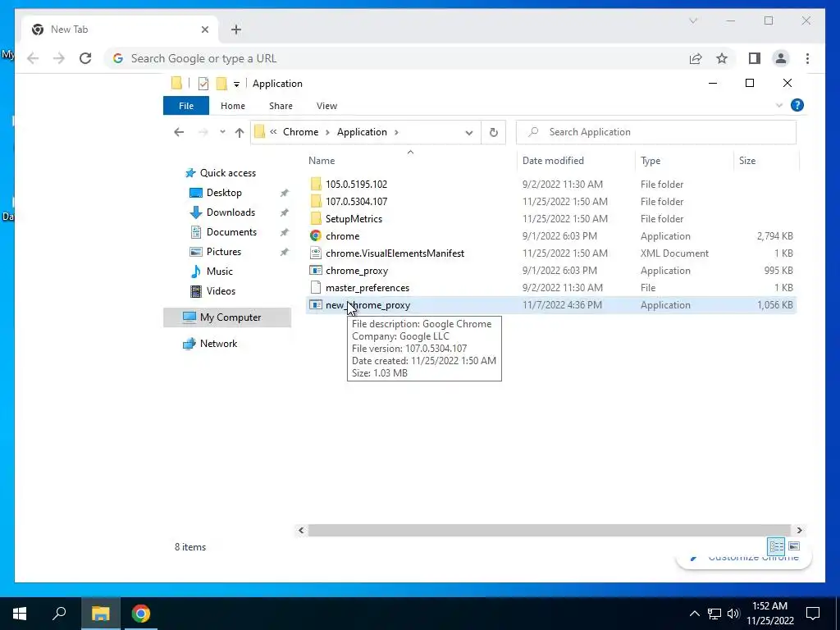The width and height of the screenshot is (840, 630).
Task: Click the breadcrumb overflow double chevron
Action: (x=274, y=132)
